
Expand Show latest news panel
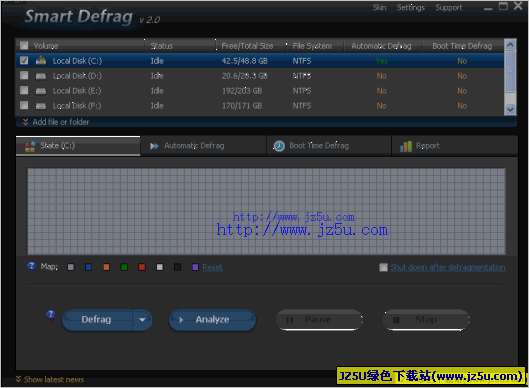50,380
